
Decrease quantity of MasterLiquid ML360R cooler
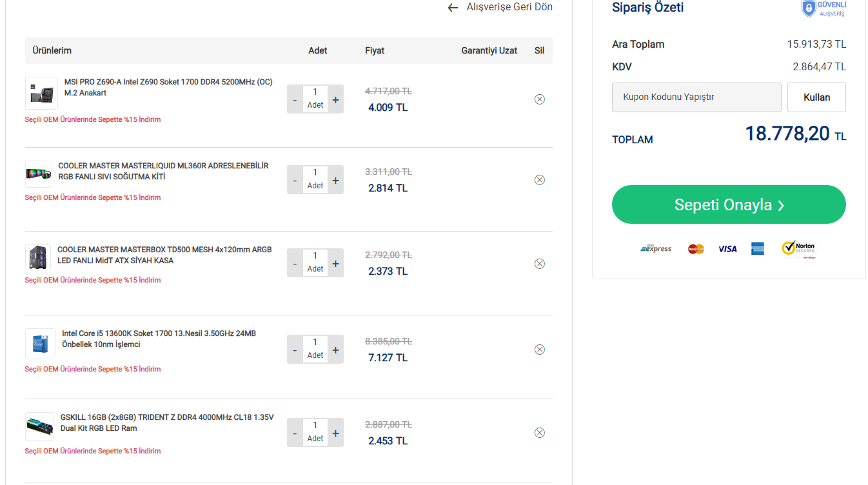coord(295,181)
